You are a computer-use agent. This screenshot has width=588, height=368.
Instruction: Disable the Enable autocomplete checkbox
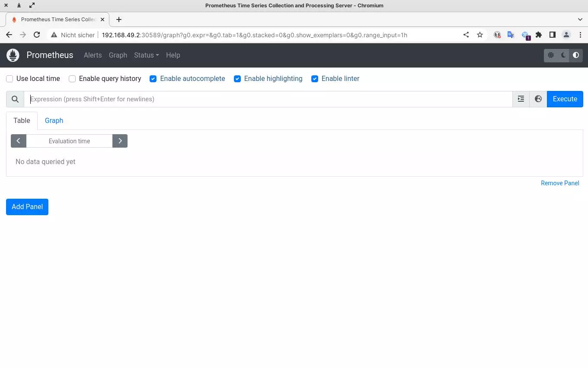pyautogui.click(x=153, y=79)
